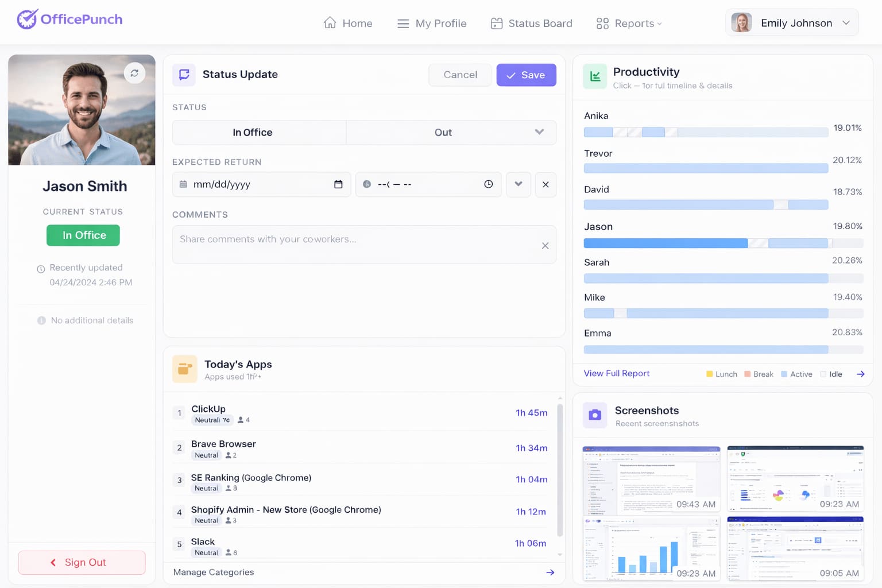Viewport: 882px width, 588px height.
Task: Open the View Full Report link
Action: coord(616,374)
